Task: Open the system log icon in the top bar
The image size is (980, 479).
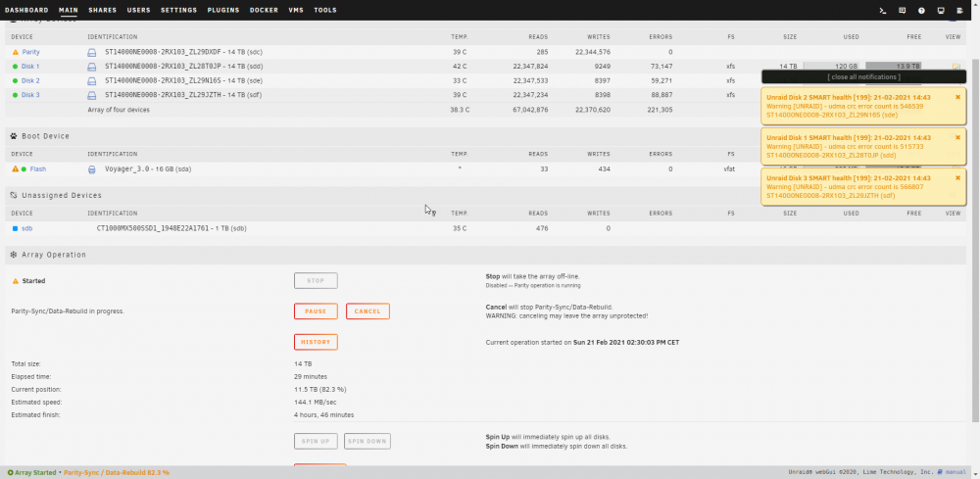Action: click(960, 11)
